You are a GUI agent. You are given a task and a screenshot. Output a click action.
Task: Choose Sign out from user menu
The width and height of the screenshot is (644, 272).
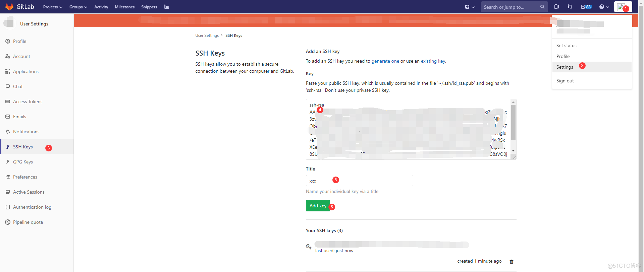pyautogui.click(x=565, y=81)
